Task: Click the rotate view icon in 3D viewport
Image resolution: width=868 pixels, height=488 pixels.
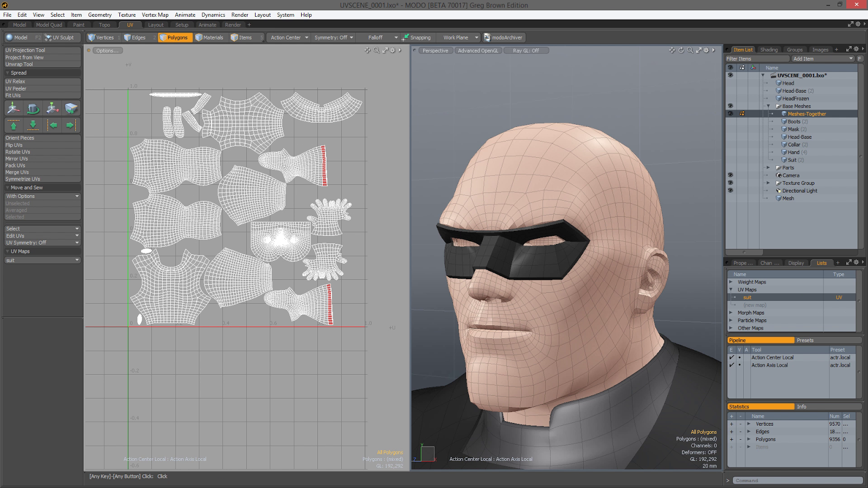Action: coord(681,50)
